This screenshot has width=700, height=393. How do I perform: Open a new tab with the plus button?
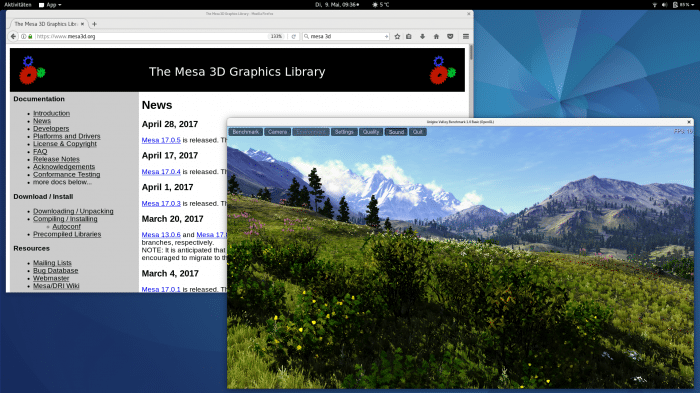tap(94, 24)
